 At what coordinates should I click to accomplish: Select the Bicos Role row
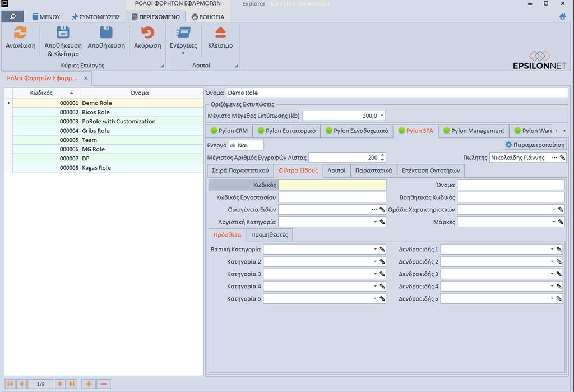pos(108,112)
